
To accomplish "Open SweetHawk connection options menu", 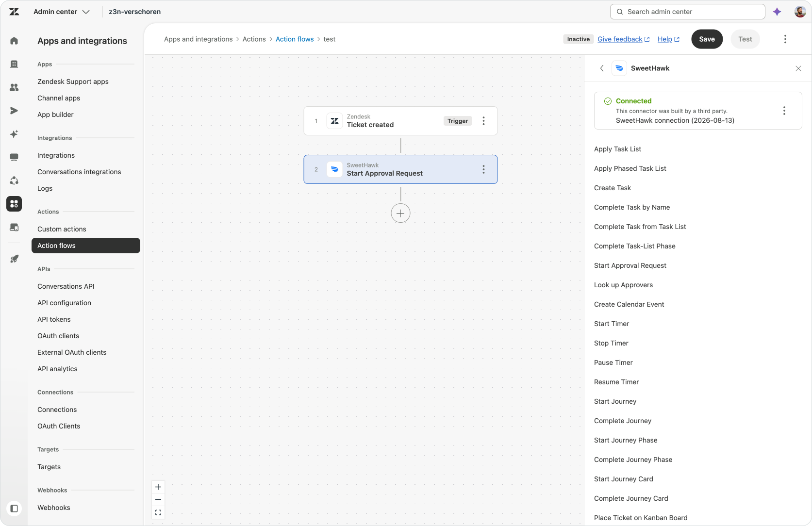I will [x=784, y=111].
